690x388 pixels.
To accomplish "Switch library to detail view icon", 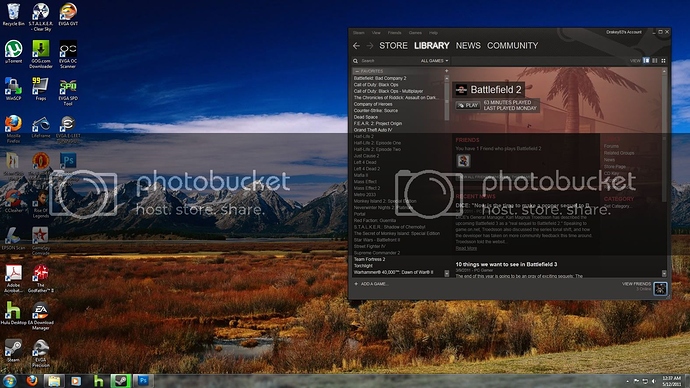I will [646, 61].
